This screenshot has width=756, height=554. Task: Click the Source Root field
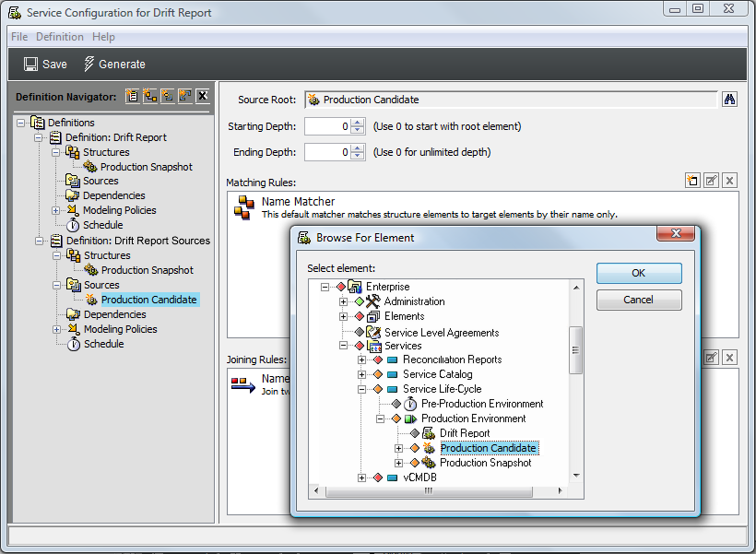tap(511, 100)
